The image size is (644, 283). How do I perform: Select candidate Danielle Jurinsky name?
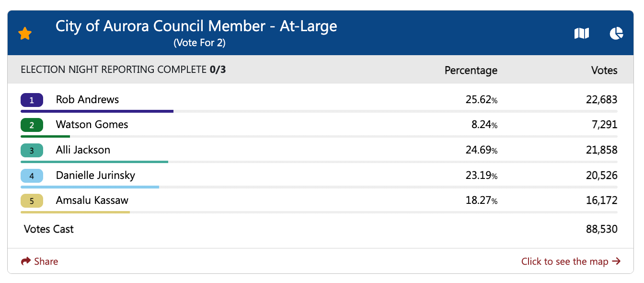(x=95, y=176)
